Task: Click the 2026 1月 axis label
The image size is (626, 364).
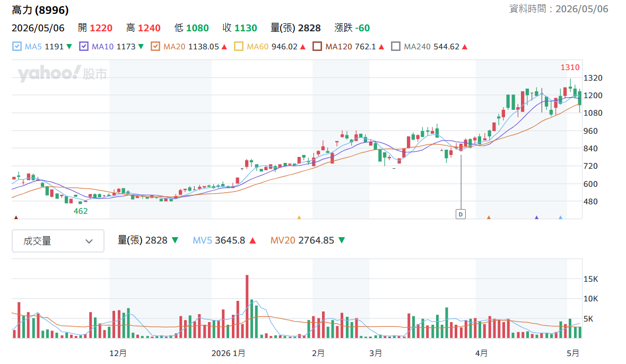Action: click(x=228, y=353)
